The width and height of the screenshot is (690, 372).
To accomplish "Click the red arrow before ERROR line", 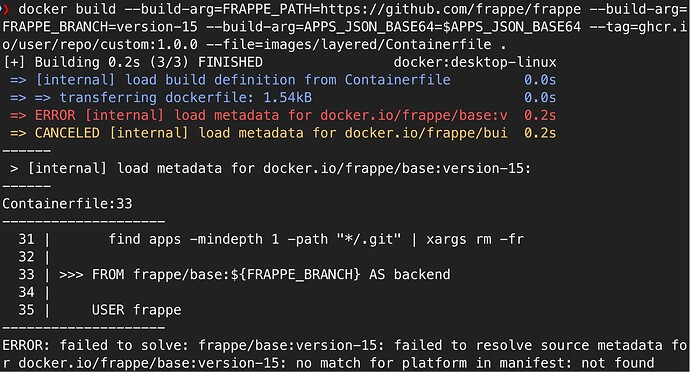I will [x=18, y=115].
